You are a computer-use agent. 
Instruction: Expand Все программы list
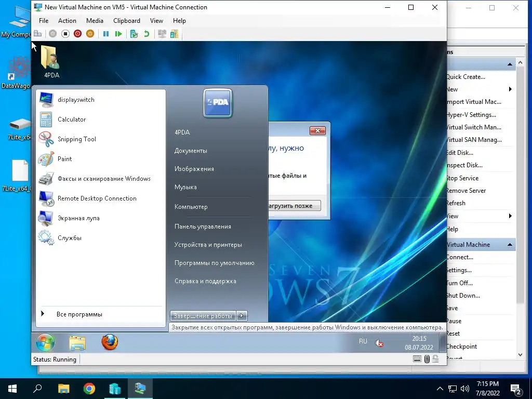[101, 314]
